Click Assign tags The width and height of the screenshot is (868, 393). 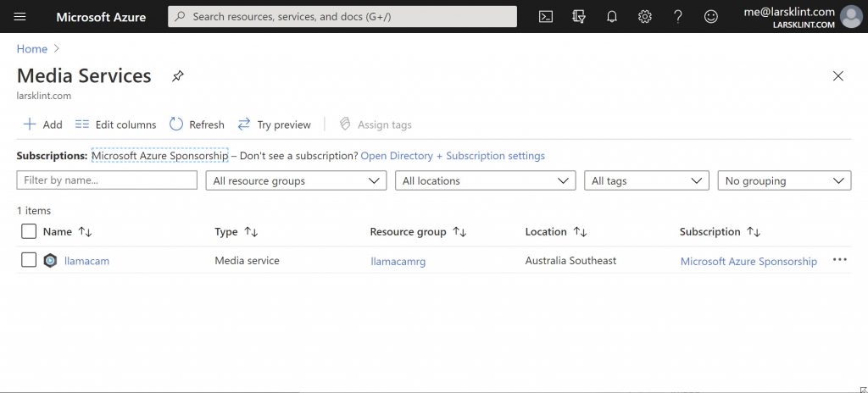click(376, 125)
